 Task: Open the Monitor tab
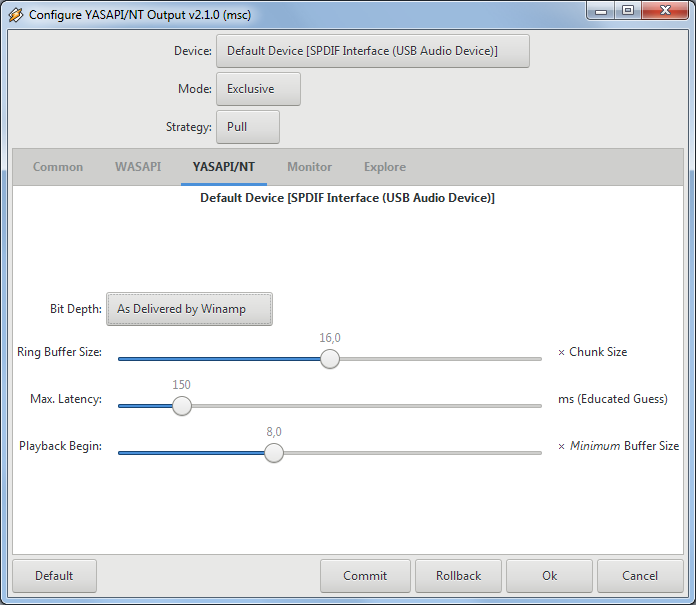[310, 167]
